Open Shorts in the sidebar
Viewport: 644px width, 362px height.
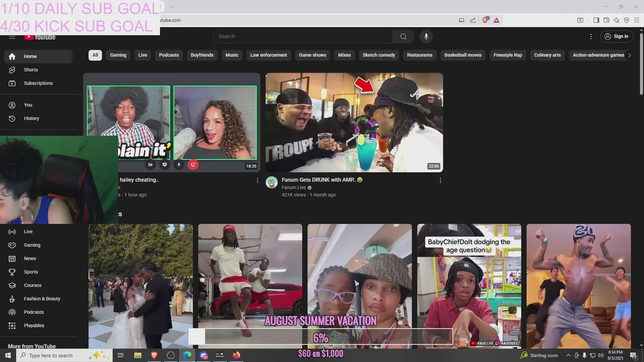pos(38,70)
